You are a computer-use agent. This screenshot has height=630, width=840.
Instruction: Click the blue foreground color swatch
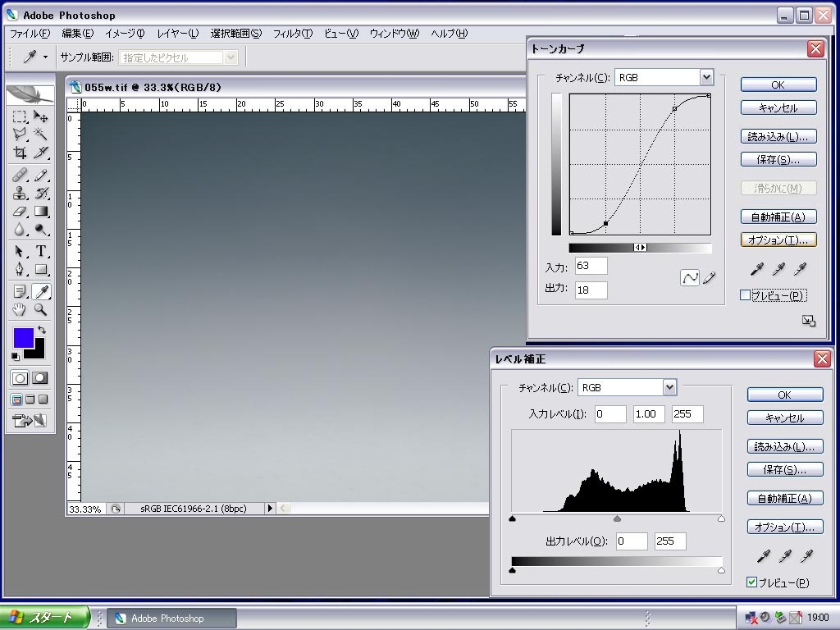(x=23, y=337)
